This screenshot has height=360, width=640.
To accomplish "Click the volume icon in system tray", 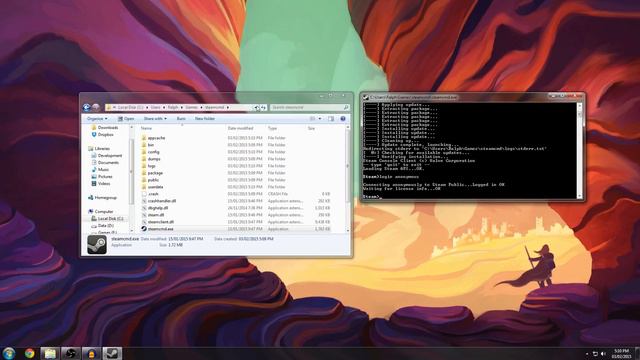I will 603,354.
